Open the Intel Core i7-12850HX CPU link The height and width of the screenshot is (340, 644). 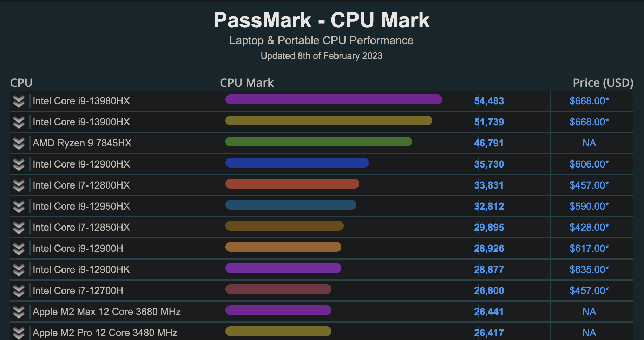point(81,227)
